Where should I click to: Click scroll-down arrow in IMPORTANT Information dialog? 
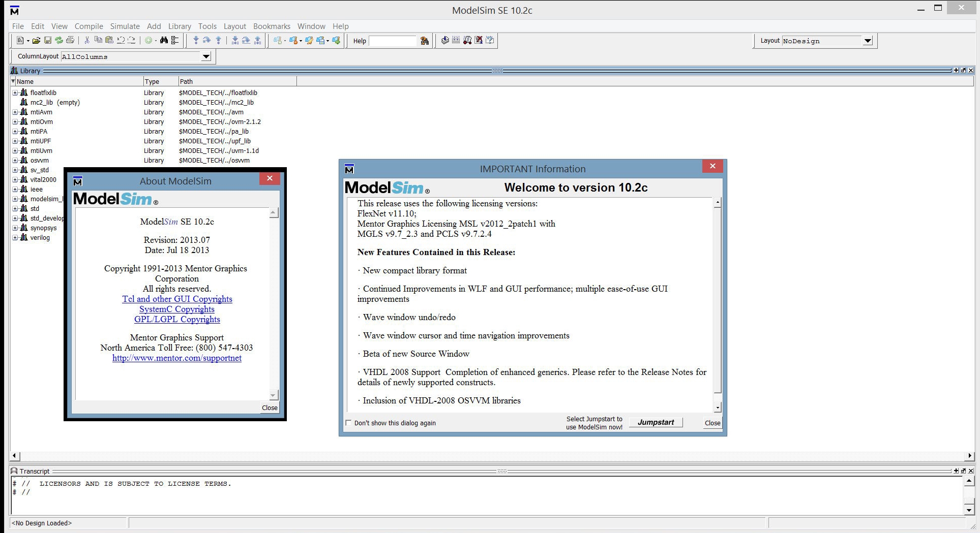coord(718,407)
